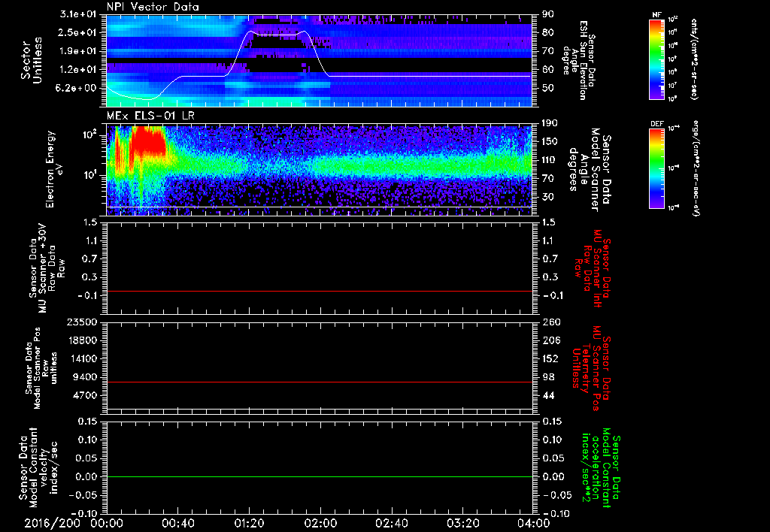Click the 02:40 time tick label
This screenshot has width=770, height=532.
391,523
